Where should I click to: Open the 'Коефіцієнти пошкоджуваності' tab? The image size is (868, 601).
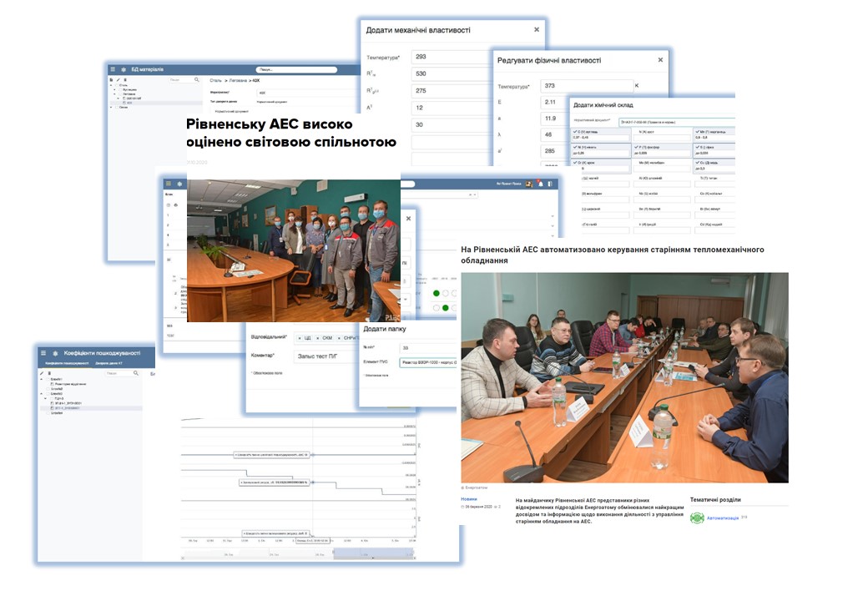pyautogui.click(x=68, y=364)
